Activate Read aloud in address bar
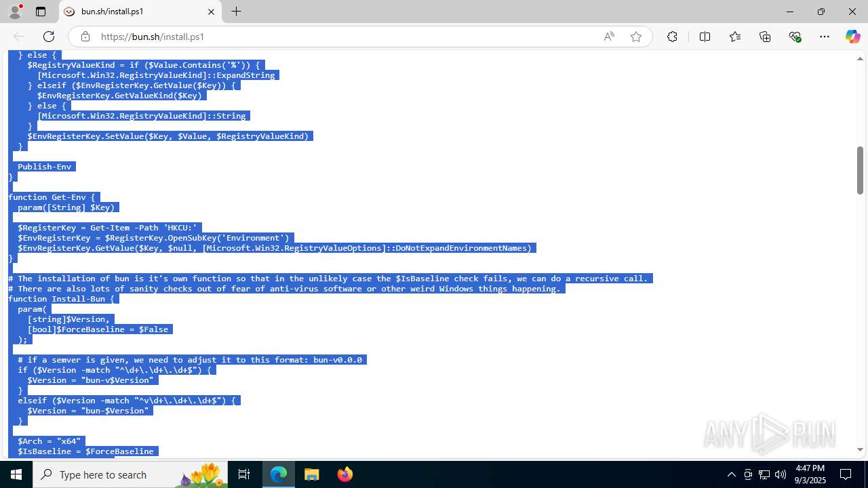 point(609,37)
